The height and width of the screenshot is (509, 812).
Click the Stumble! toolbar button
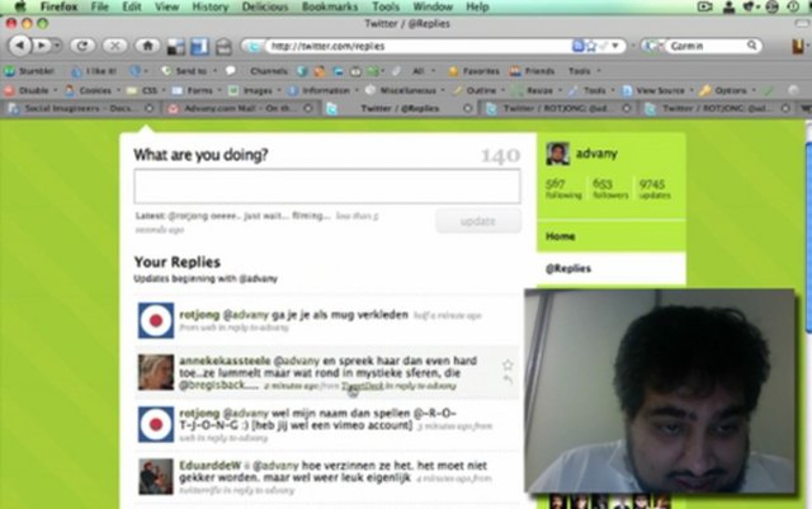coord(29,71)
